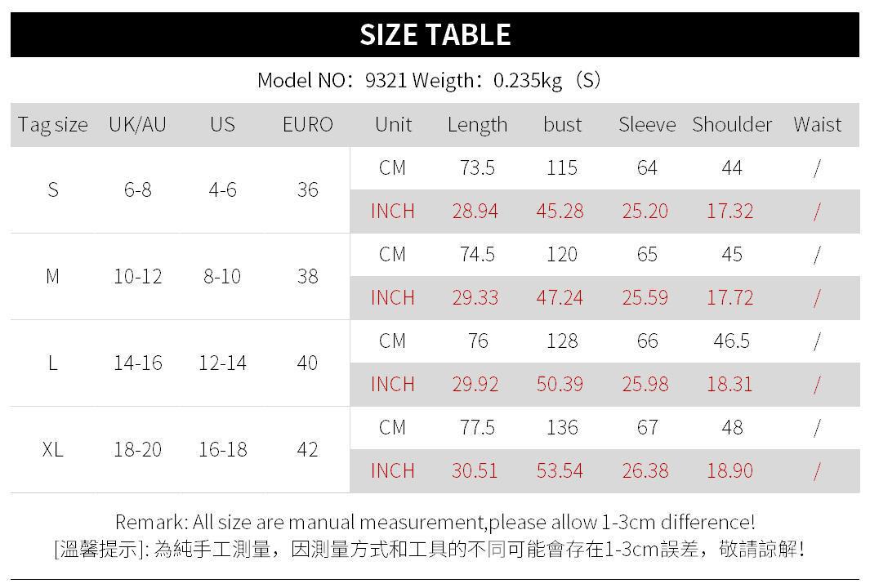870x588 pixels.
Task: Select the US size 12-14 cell
Action: point(222,363)
